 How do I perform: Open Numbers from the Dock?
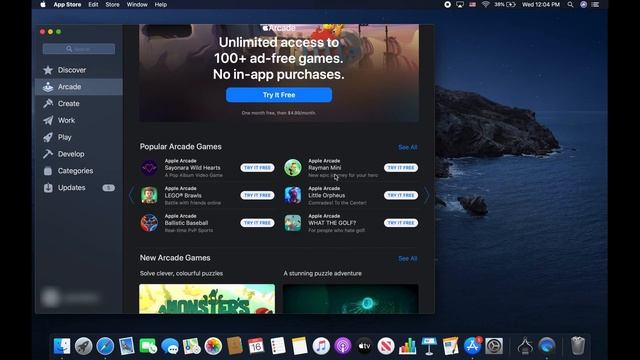[x=408, y=346]
